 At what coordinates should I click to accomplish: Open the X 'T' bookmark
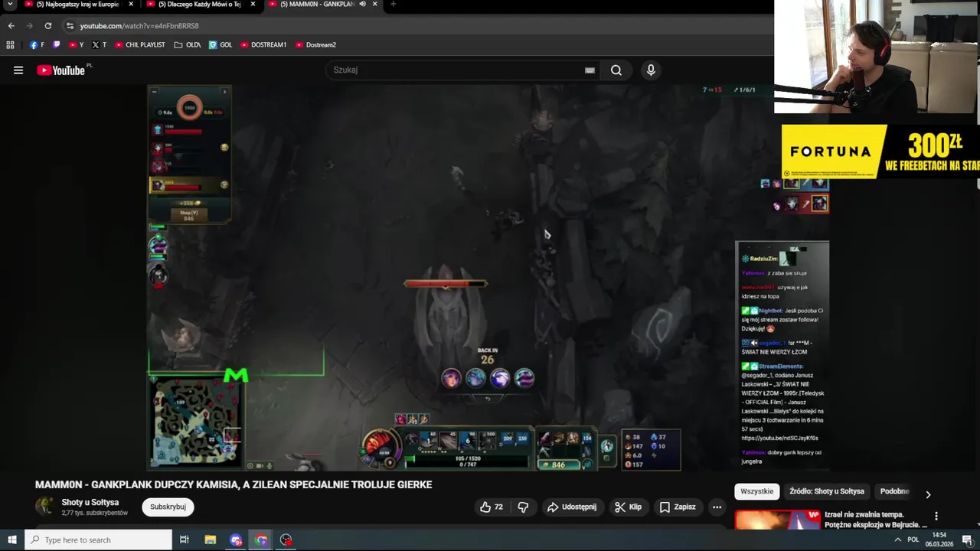coord(100,45)
